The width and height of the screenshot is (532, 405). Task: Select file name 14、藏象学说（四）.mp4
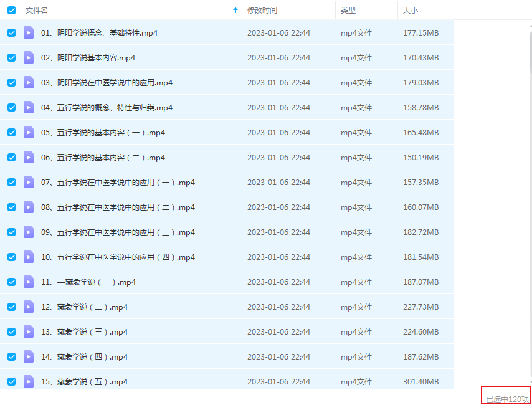(85, 357)
